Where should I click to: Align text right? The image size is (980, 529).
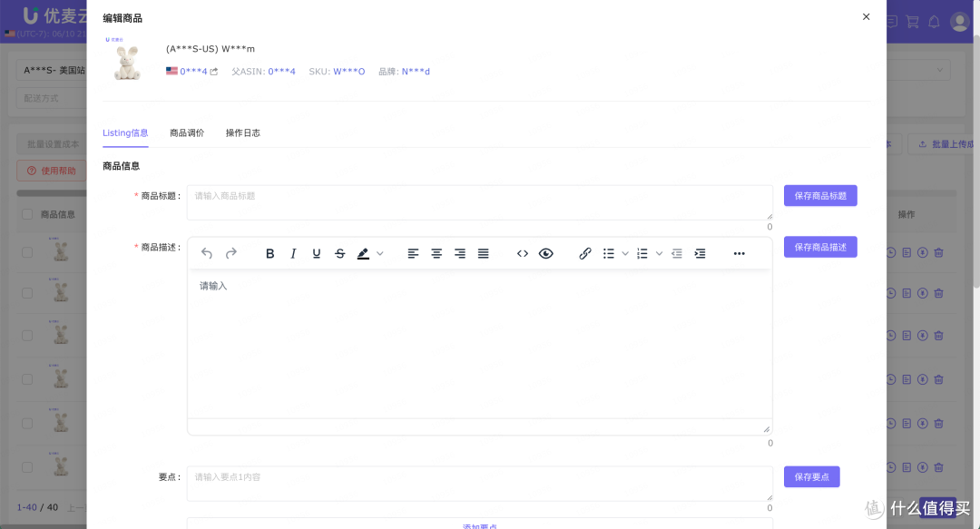tap(460, 253)
